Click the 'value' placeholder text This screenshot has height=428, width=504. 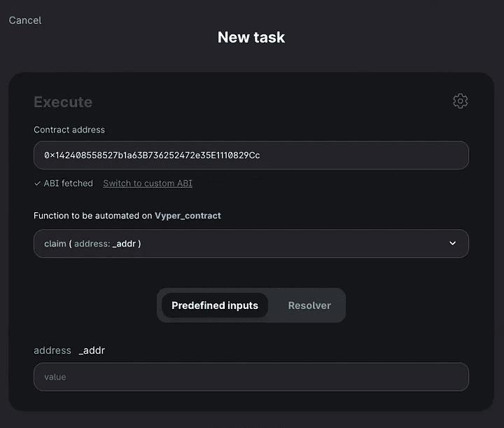tap(55, 377)
